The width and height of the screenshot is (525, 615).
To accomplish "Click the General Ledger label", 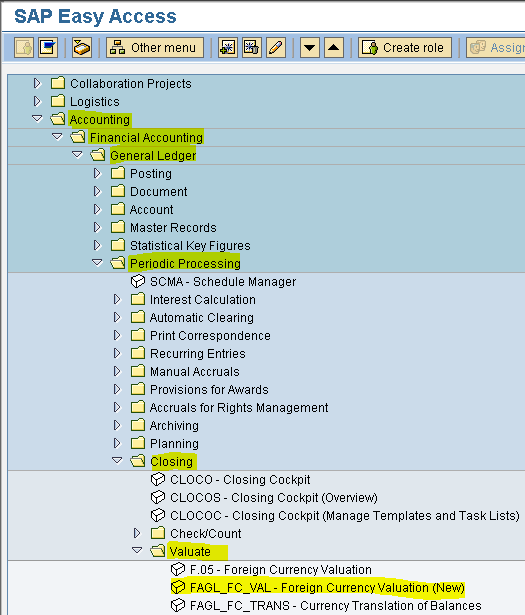I will (x=153, y=156).
